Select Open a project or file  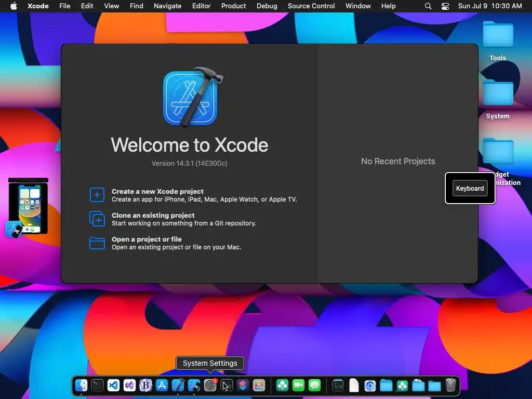(165, 243)
